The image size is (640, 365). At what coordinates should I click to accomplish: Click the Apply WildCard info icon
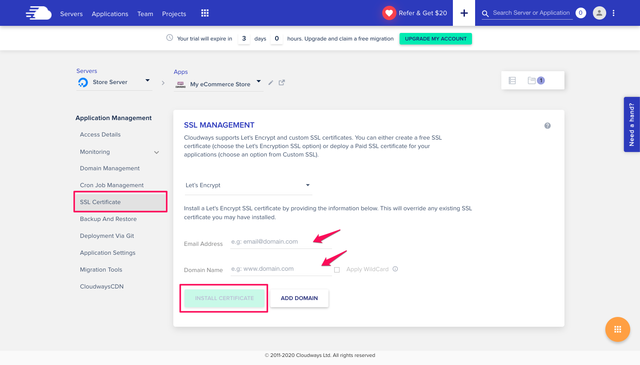(395, 269)
